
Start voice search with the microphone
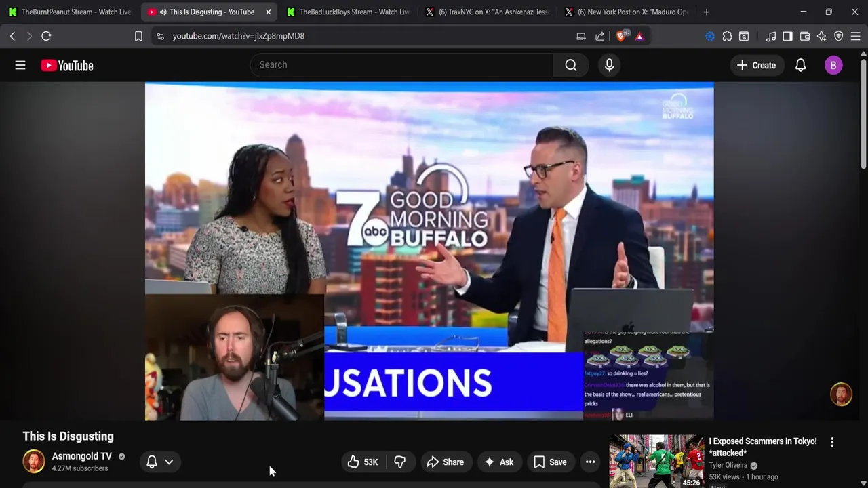coord(609,65)
